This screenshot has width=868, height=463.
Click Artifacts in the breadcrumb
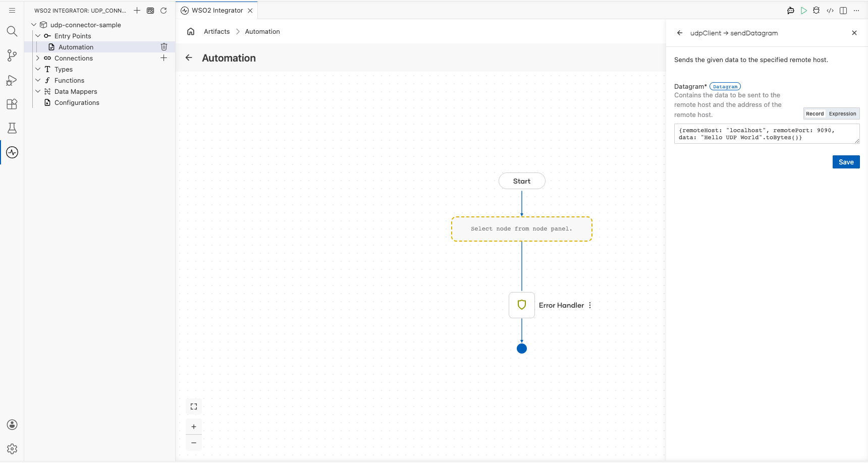216,31
